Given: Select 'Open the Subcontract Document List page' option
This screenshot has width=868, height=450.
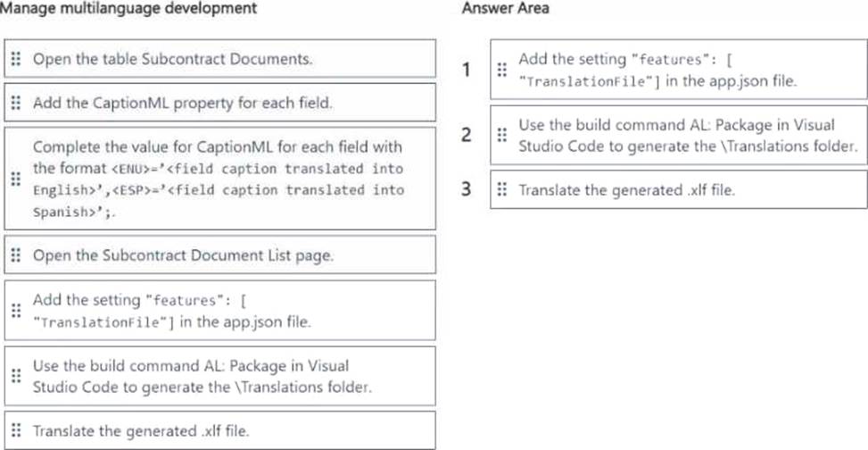Looking at the screenshot, I should pos(219,255).
